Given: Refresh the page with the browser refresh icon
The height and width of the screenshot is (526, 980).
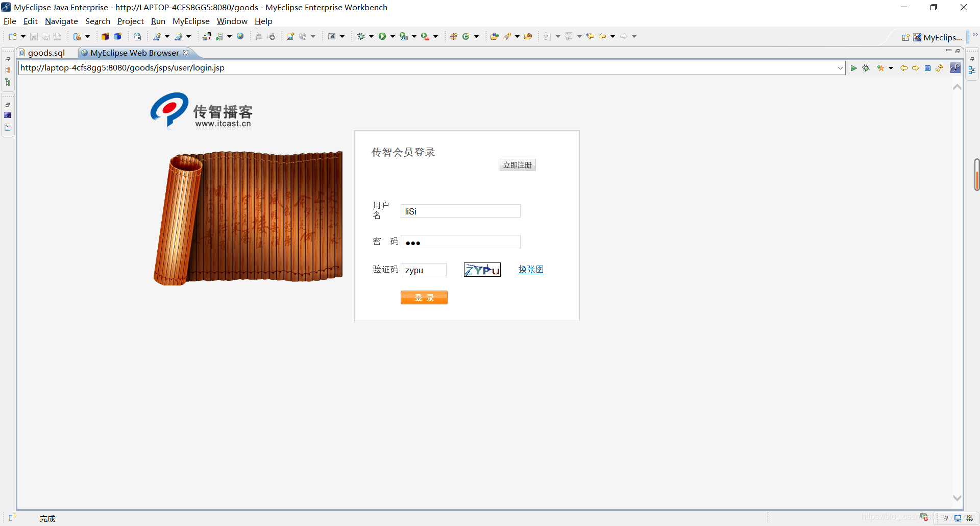Looking at the screenshot, I should pos(940,68).
